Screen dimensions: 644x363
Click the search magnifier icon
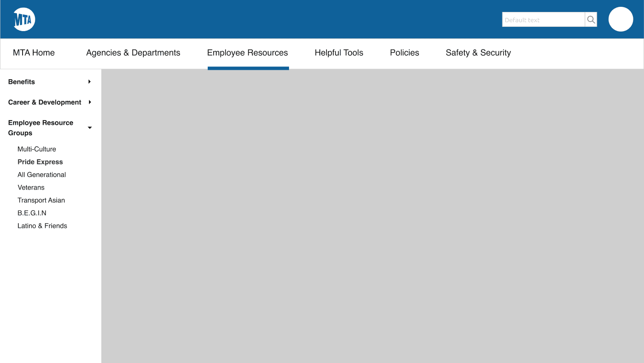coord(591,19)
